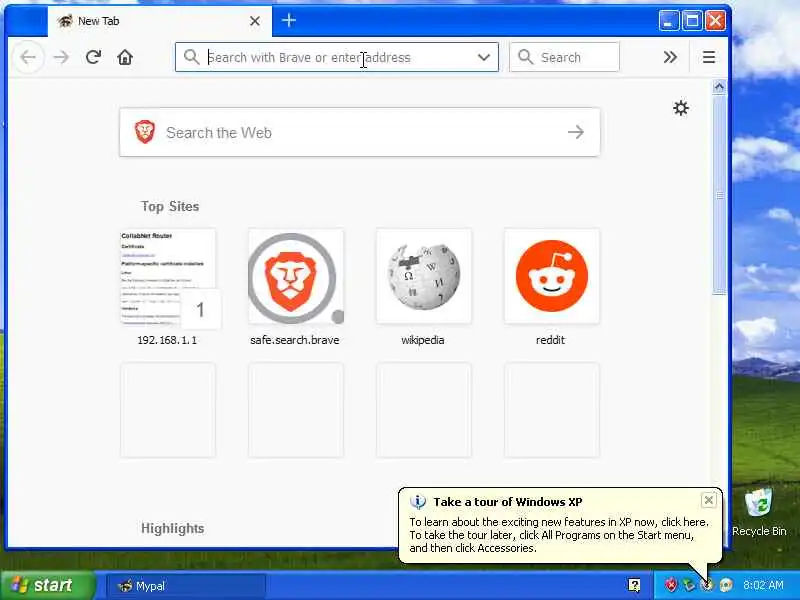Viewport: 800px width, 600px height.
Task: Show more toolbar tools chevron
Action: (670, 57)
